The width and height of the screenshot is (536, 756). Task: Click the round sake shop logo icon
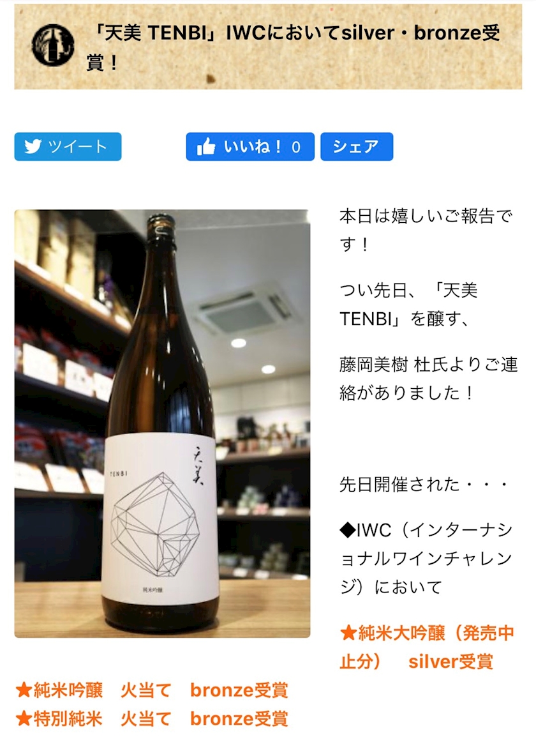coord(53,45)
